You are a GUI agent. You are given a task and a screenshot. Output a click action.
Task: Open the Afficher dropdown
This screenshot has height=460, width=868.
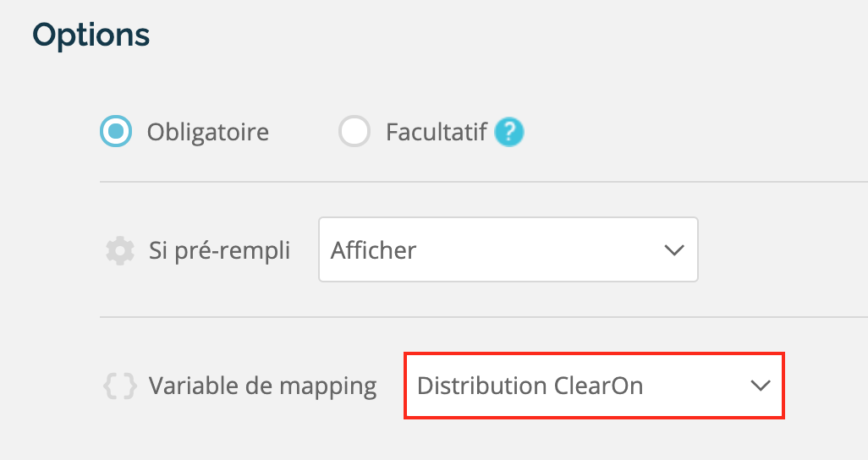point(508,249)
